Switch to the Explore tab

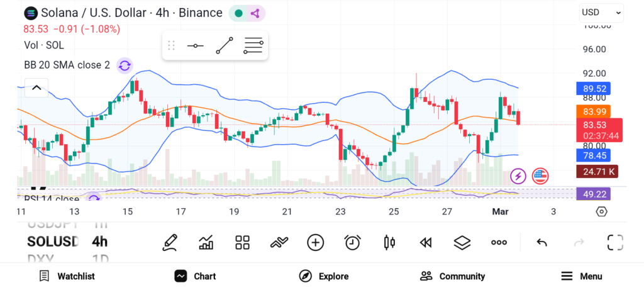click(324, 276)
